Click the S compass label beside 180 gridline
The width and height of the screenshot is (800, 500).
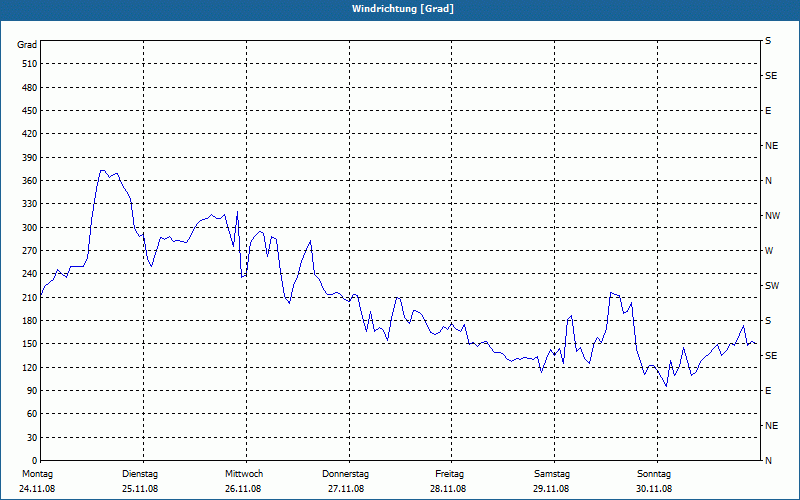point(768,321)
